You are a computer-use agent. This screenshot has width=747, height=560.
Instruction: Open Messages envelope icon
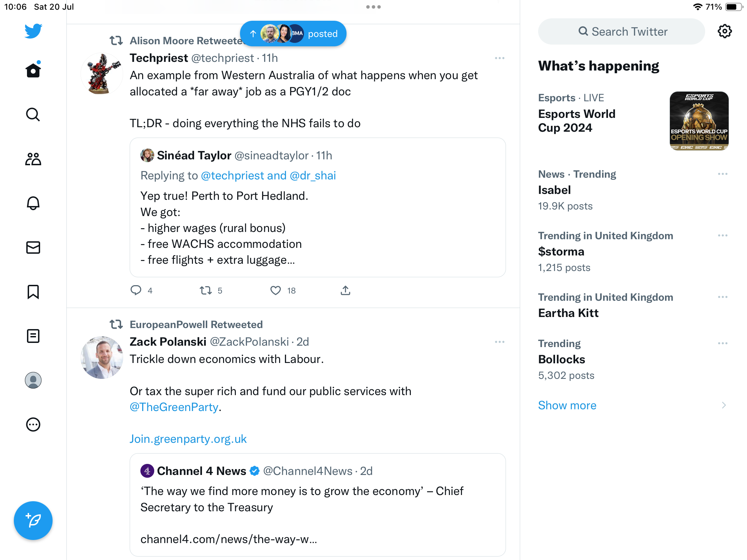tap(33, 248)
